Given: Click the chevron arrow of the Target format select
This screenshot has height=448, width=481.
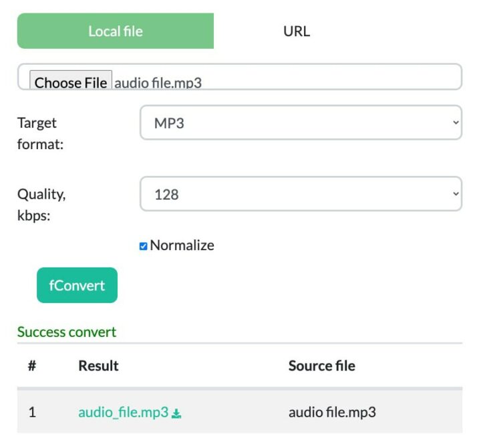Looking at the screenshot, I should point(456,123).
